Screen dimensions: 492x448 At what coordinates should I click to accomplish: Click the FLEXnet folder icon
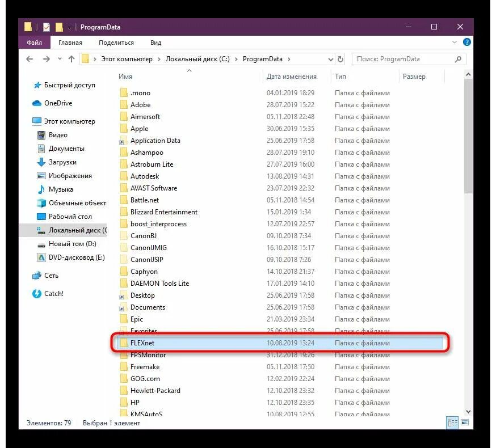(124, 343)
